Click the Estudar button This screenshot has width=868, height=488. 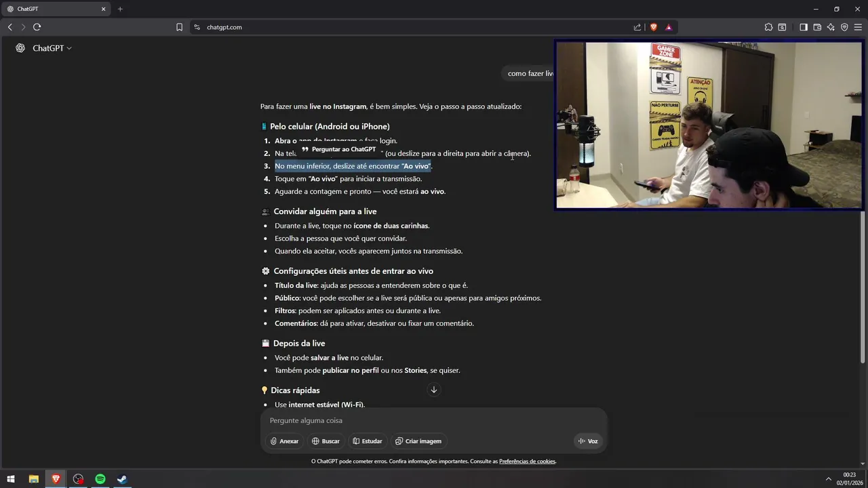point(368,441)
